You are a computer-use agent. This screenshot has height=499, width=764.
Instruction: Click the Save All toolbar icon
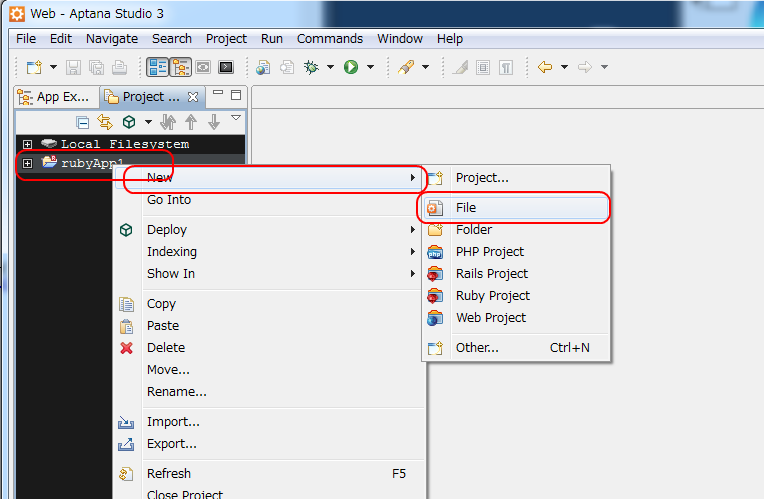tap(96, 67)
